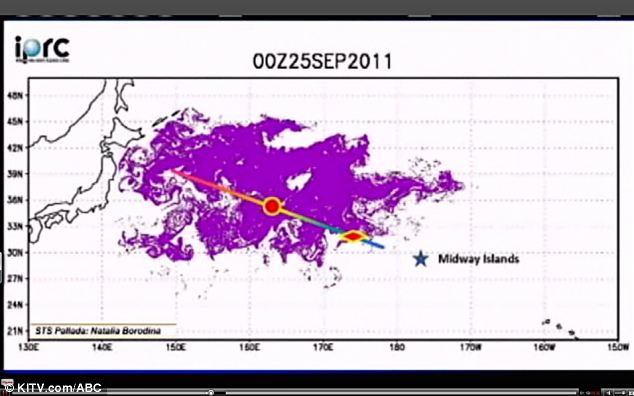Click the purple debris field on the map

[x=291, y=188]
